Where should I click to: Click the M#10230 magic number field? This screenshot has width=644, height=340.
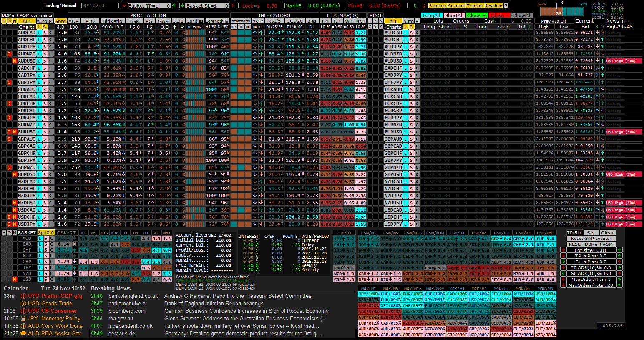[x=99, y=5]
